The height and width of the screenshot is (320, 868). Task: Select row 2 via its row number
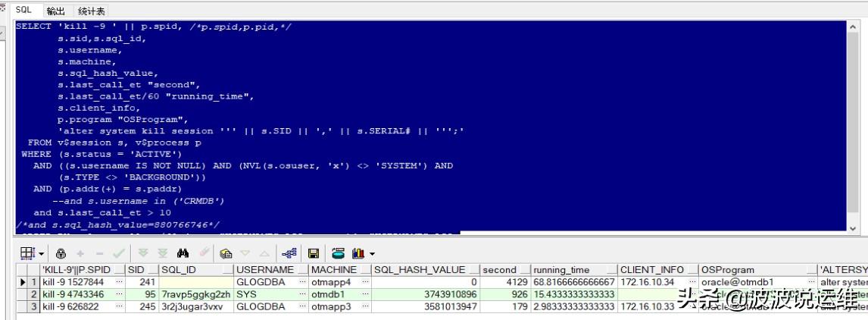point(33,293)
